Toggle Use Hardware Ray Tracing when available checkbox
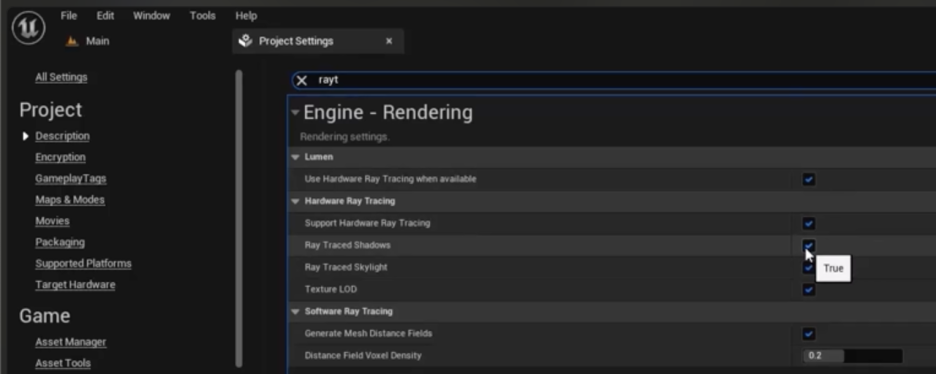936x374 pixels. pos(808,180)
